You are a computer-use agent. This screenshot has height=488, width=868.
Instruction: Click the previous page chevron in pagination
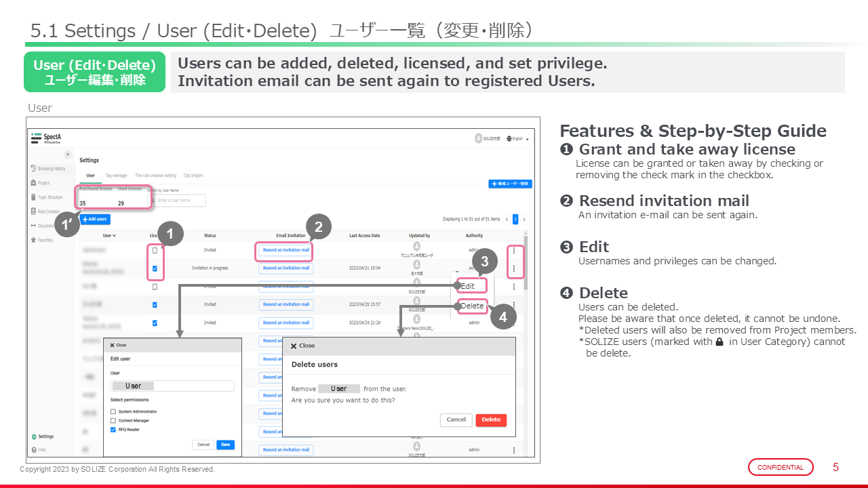pyautogui.click(x=506, y=219)
